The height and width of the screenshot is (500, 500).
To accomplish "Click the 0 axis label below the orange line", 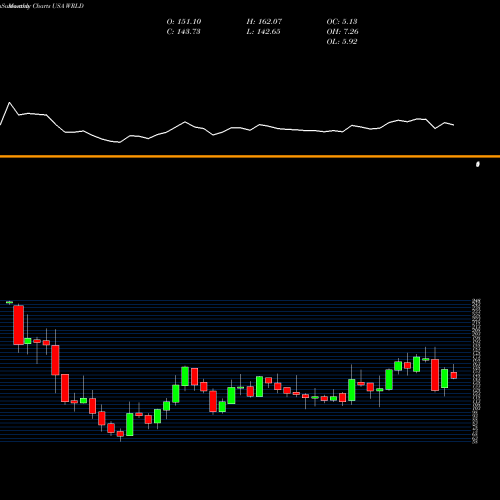I will [x=478, y=164].
